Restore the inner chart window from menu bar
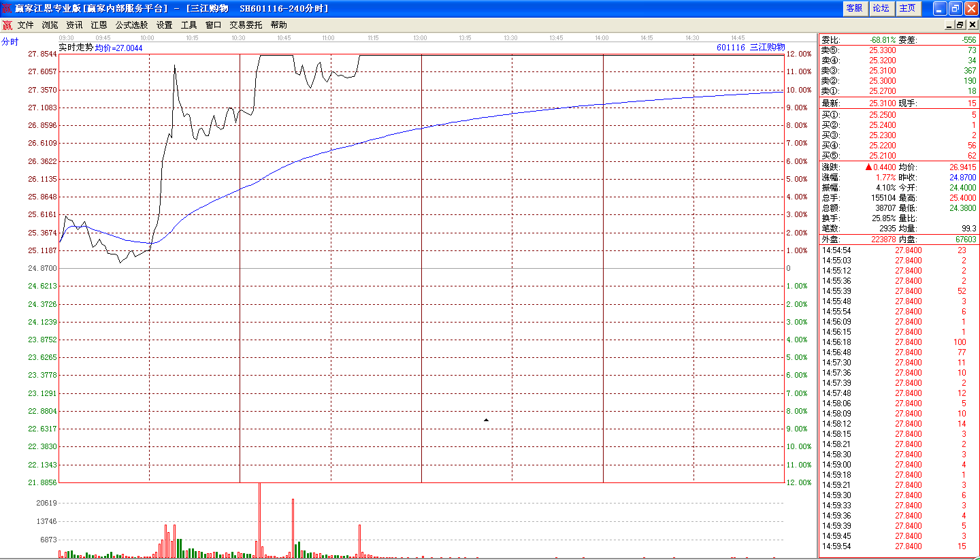980x560 pixels. (x=960, y=25)
